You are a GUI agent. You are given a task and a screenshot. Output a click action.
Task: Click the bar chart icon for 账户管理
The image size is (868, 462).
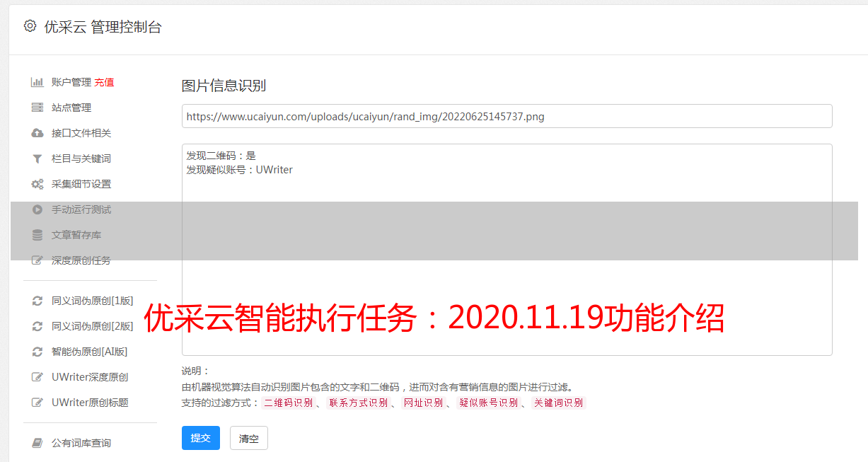click(x=37, y=82)
